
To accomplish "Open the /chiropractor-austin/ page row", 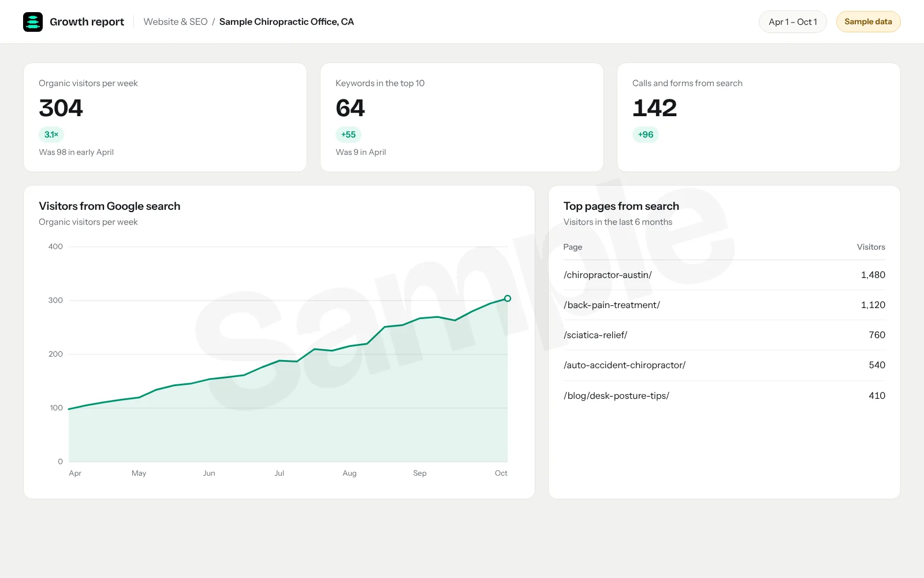I will point(724,275).
